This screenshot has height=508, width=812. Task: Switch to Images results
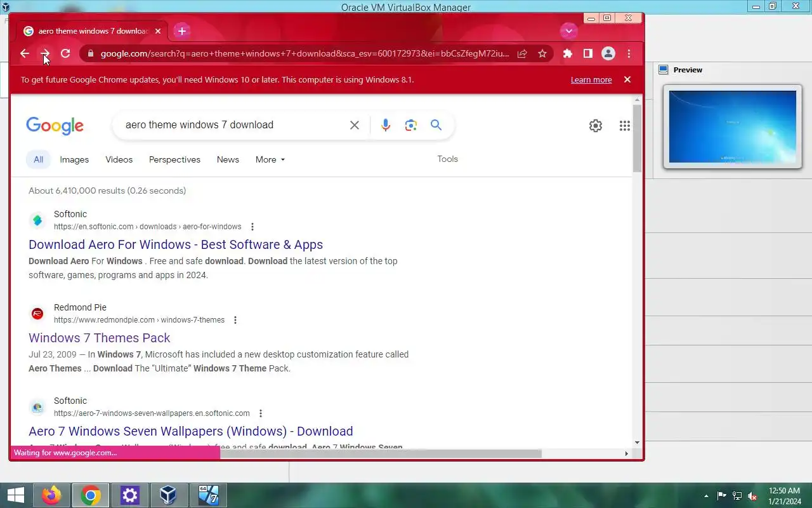tap(74, 159)
